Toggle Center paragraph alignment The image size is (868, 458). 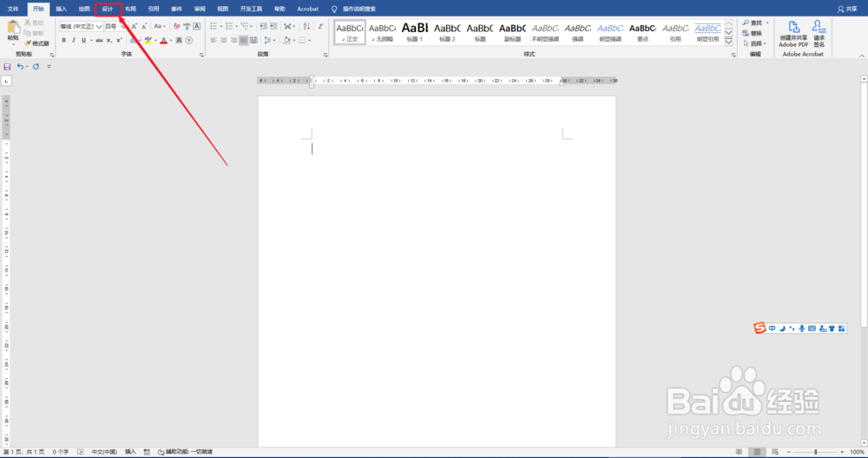point(224,41)
